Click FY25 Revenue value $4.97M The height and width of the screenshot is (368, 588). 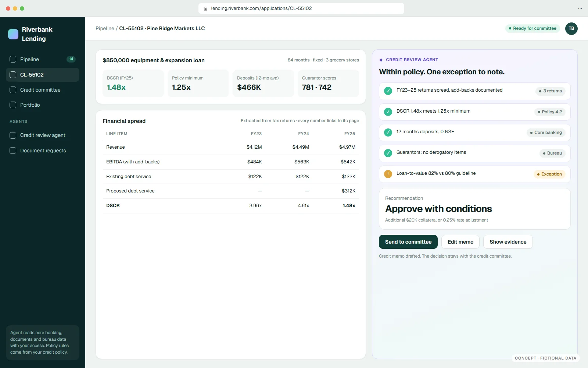click(347, 147)
